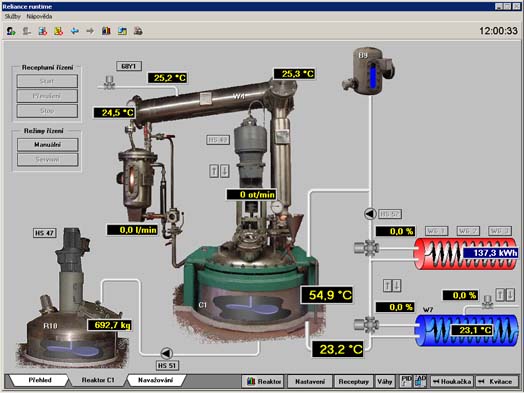This screenshot has width=524, height=393.
Task: Click the Kvitace acknowledge button
Action: 497,381
